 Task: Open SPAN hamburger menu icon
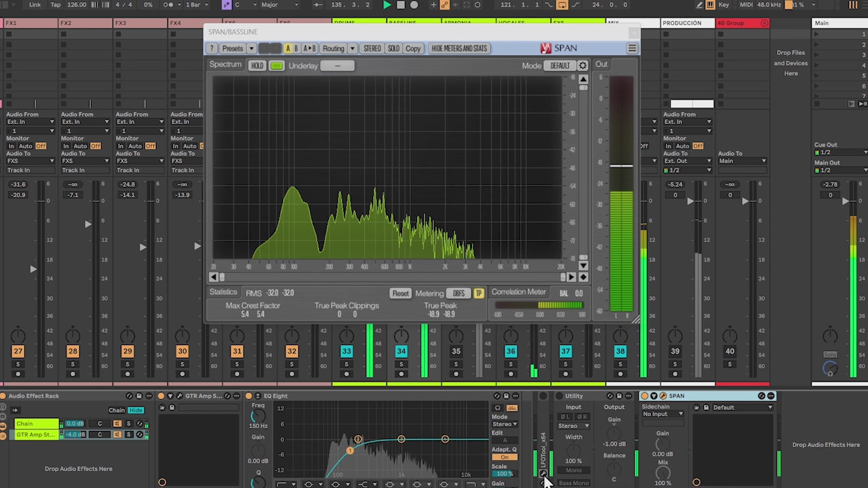click(631, 48)
